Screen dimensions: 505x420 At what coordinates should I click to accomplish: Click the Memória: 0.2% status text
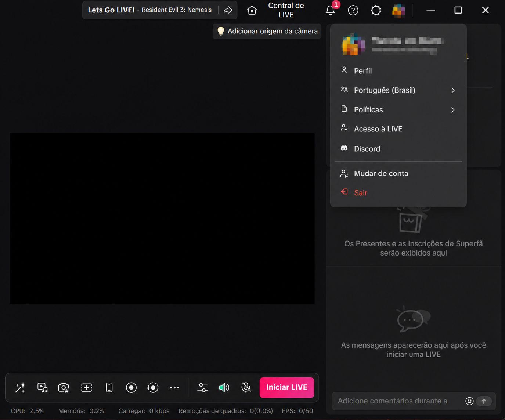coord(81,411)
